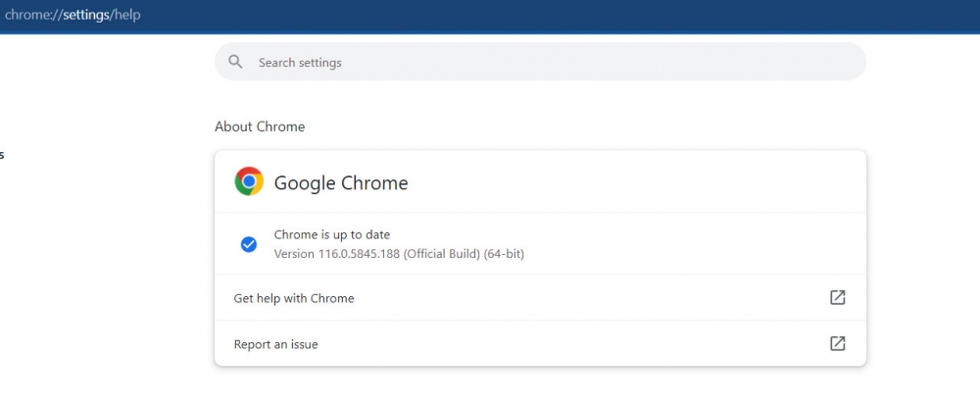
Task: Open the external link icon for Get help
Action: pos(837,297)
